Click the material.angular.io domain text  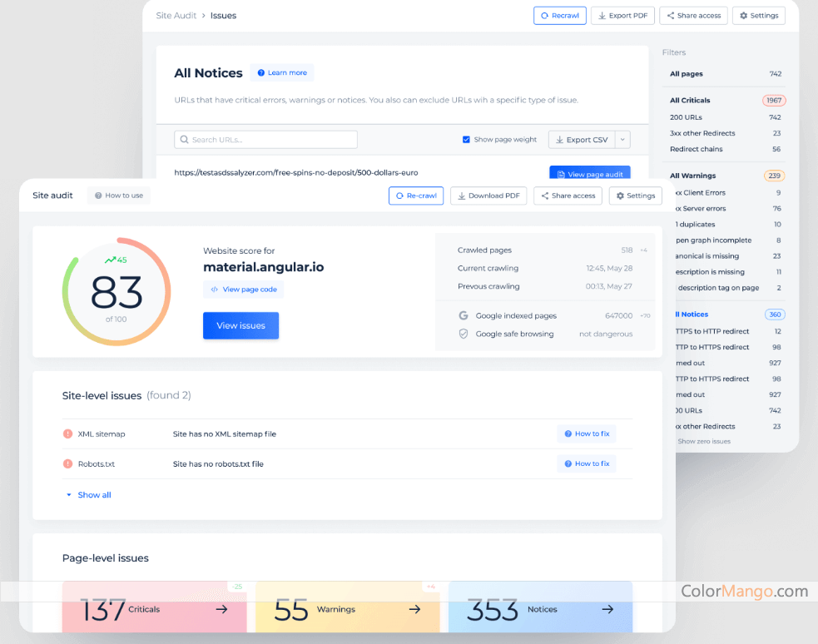click(264, 267)
